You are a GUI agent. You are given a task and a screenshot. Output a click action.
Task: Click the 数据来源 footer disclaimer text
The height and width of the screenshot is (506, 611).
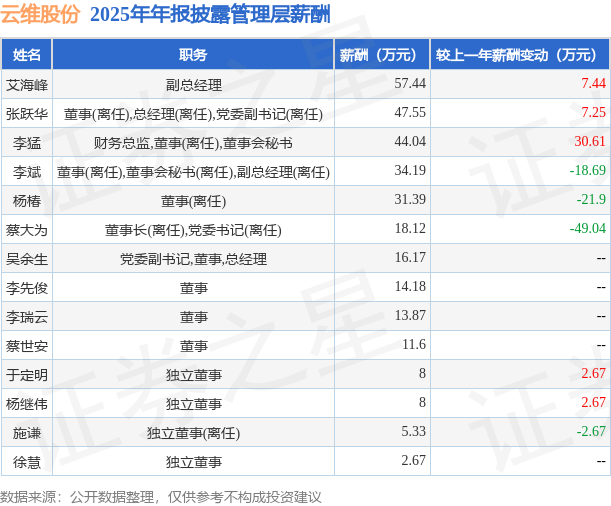coord(161,497)
